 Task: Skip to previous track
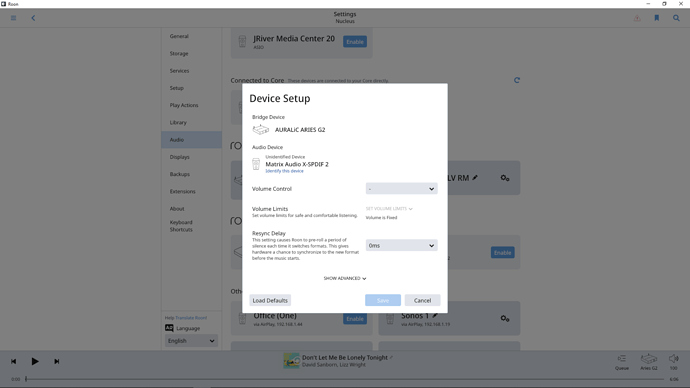click(14, 361)
